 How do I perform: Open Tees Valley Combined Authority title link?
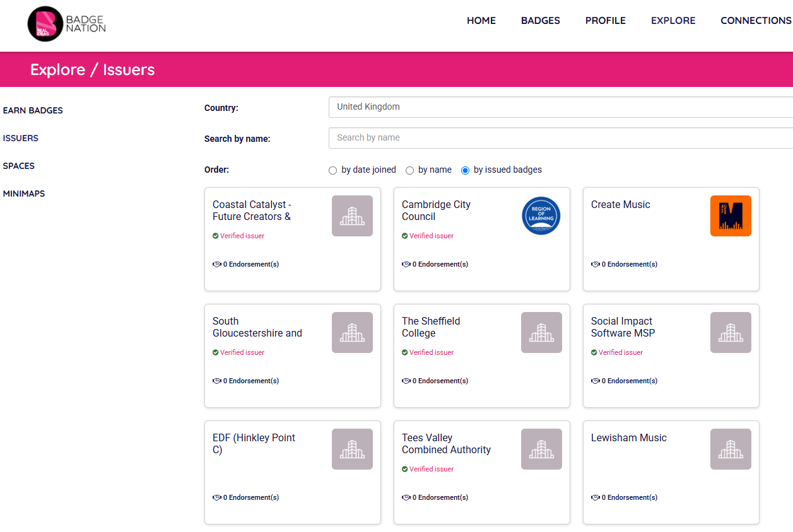pyautogui.click(x=446, y=444)
